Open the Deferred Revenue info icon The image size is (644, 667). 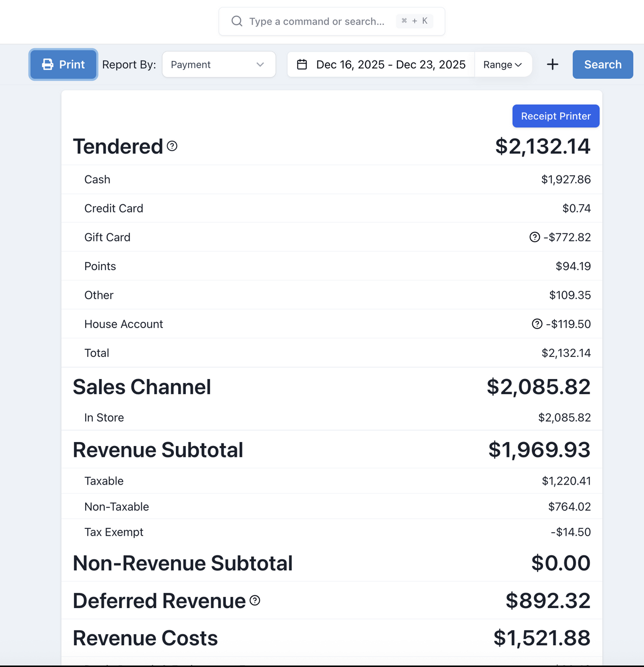click(255, 601)
